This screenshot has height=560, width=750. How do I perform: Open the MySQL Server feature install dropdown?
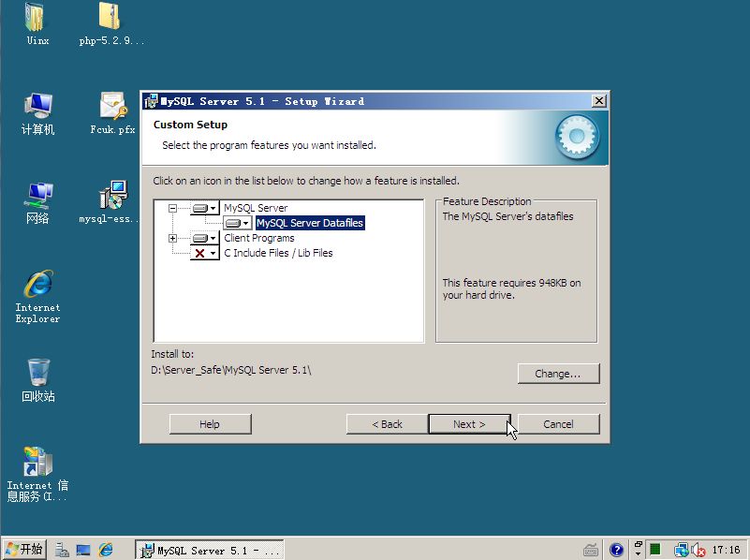pos(205,208)
